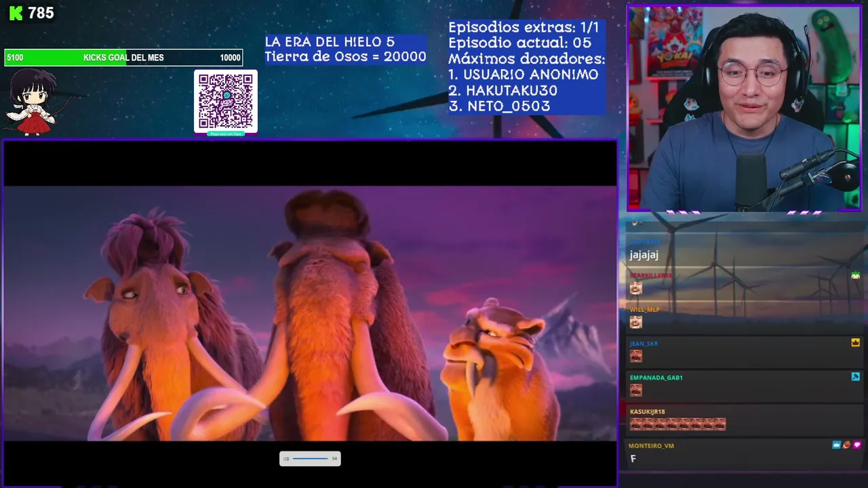Image resolution: width=868 pixels, height=488 pixels.
Task: Click JEAN_SKR's yellow crown badge
Action: coord(855,343)
